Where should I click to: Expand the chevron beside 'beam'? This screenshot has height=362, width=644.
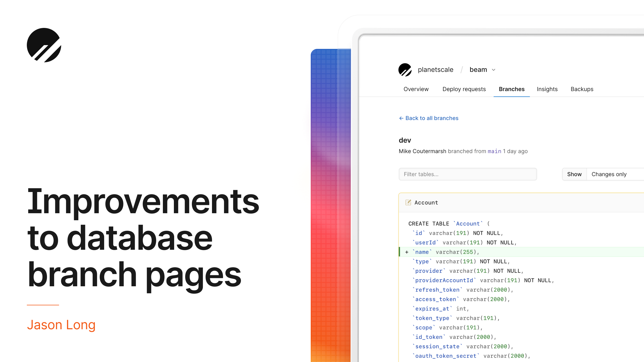click(494, 70)
